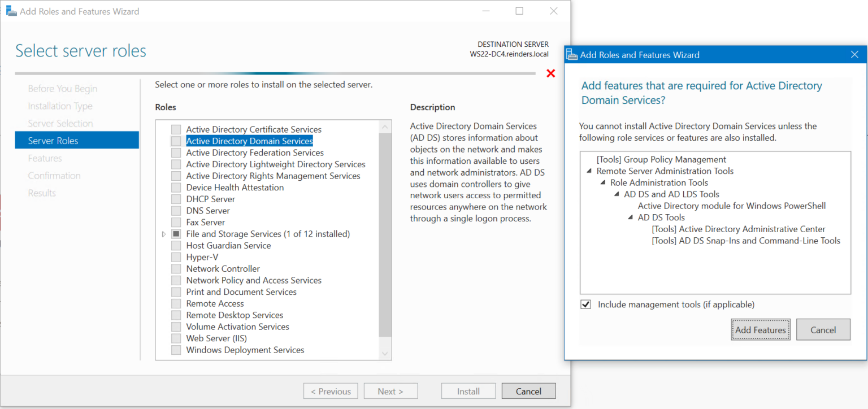Image resolution: width=868 pixels, height=409 pixels.
Task: Enable the DHCP Server role
Action: (176, 199)
